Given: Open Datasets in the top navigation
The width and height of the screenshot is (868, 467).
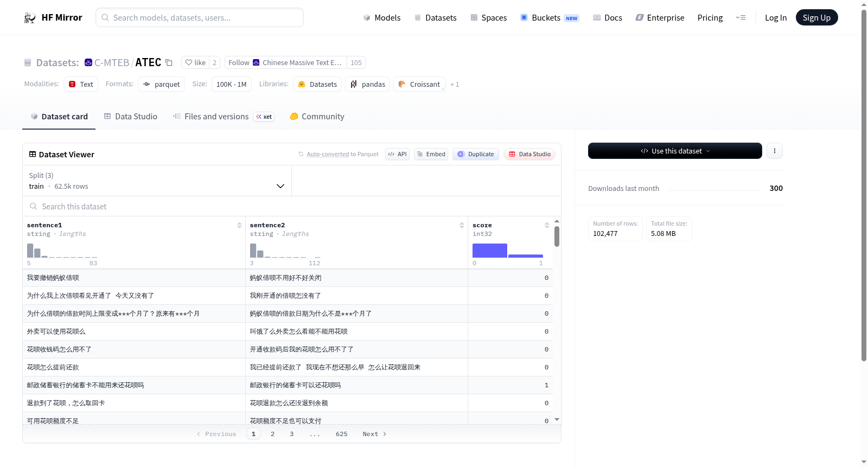Looking at the screenshot, I should pyautogui.click(x=435, y=18).
